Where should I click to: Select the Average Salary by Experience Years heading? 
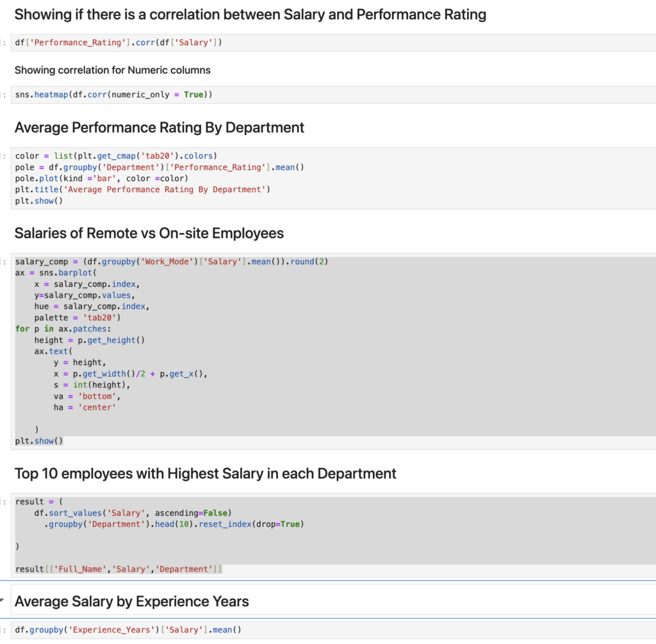click(131, 602)
